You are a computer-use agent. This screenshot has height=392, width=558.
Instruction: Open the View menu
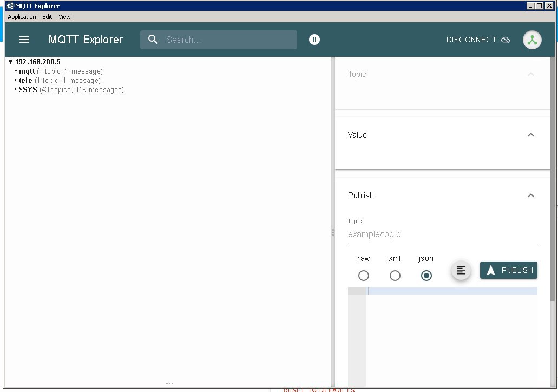point(64,17)
